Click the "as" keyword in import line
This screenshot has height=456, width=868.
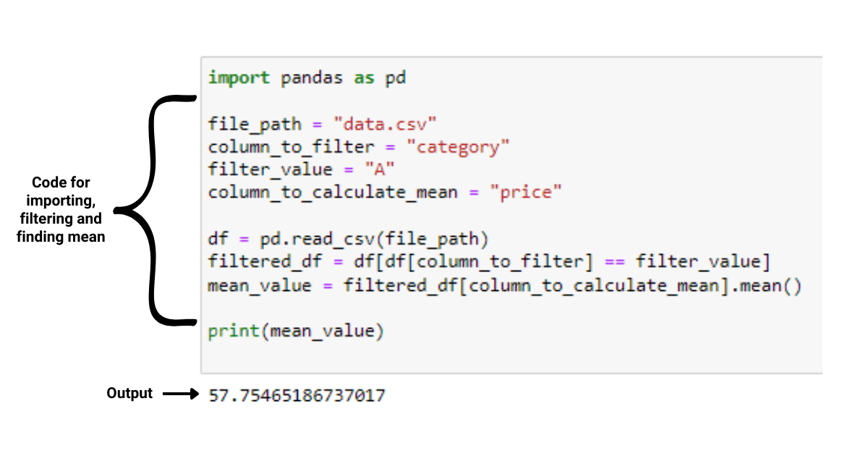(364, 78)
